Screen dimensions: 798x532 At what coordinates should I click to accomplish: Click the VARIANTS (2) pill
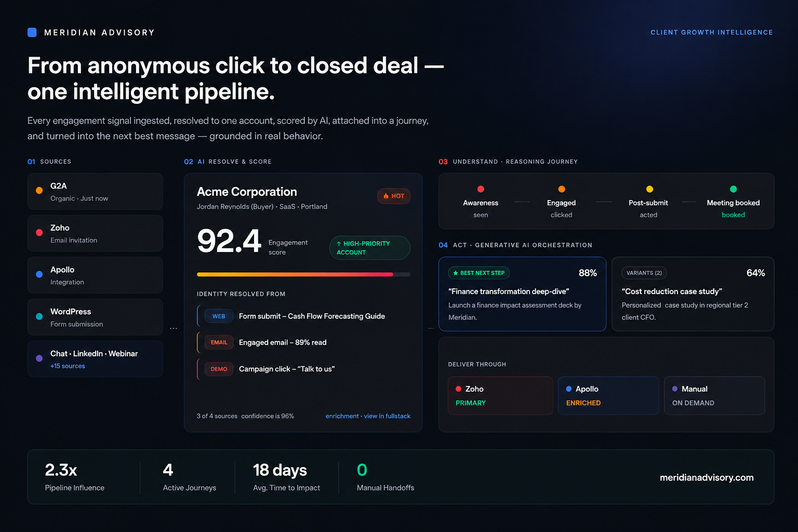click(644, 273)
